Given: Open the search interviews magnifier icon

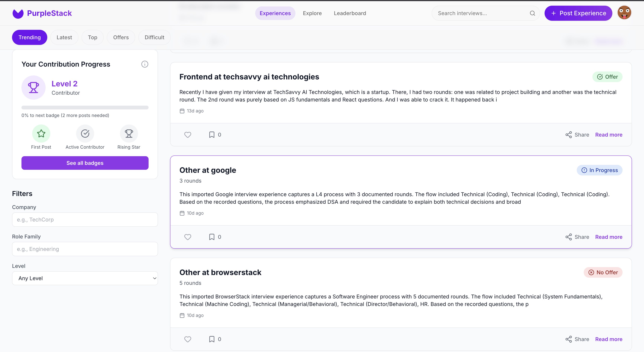Looking at the screenshot, I should 533,13.
